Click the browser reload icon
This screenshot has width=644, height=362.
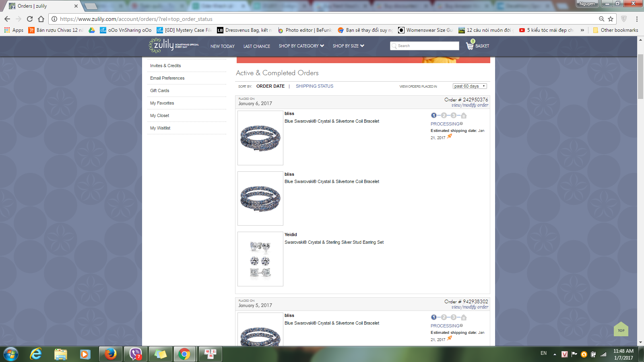(x=30, y=19)
